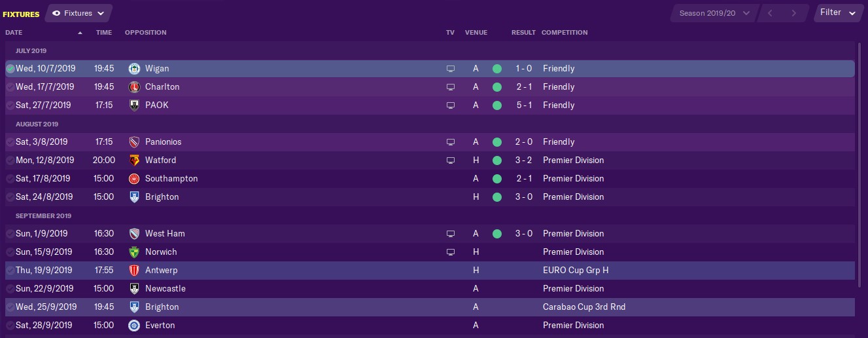Toggle the checkmark on Carabao Cup Brighton row
Viewport: 868px width, 338px height.
(x=10, y=307)
